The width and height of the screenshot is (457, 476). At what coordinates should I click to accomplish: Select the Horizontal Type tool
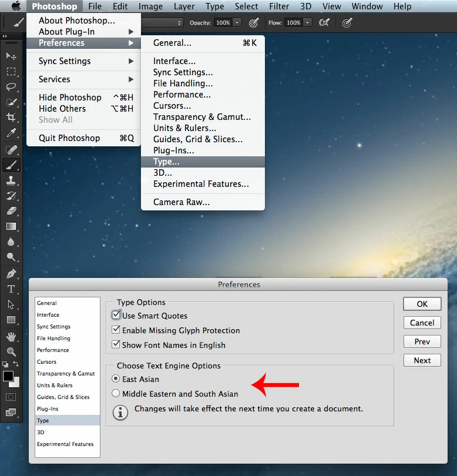tap(11, 289)
